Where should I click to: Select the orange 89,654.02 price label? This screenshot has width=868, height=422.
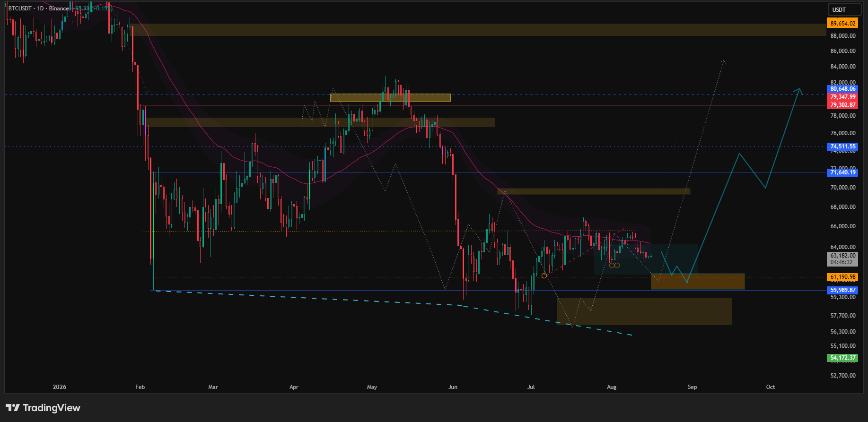coord(842,23)
